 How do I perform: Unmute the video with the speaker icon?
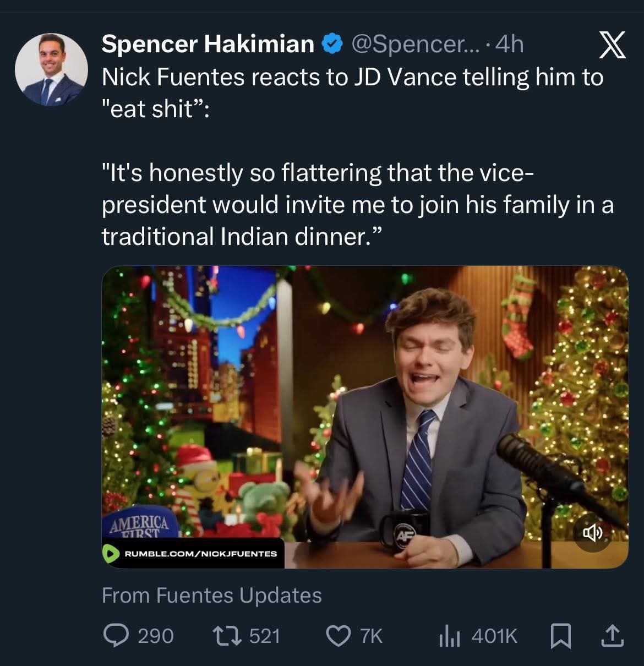click(x=592, y=532)
